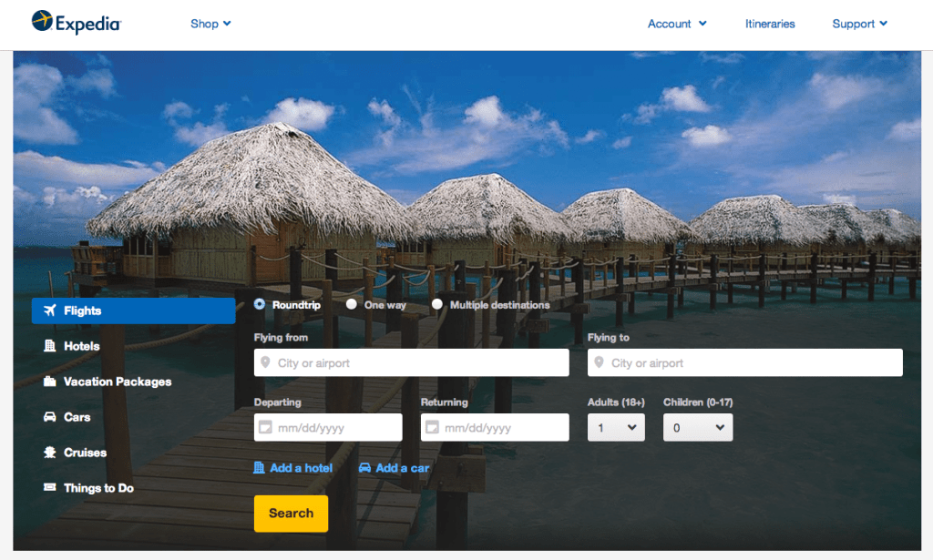Select the One way radio button
This screenshot has width=933, height=560.
(x=352, y=304)
